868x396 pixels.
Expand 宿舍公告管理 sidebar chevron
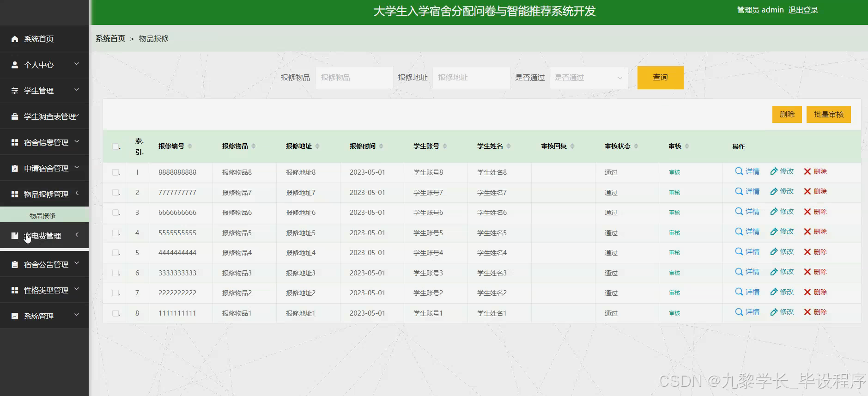click(x=77, y=263)
